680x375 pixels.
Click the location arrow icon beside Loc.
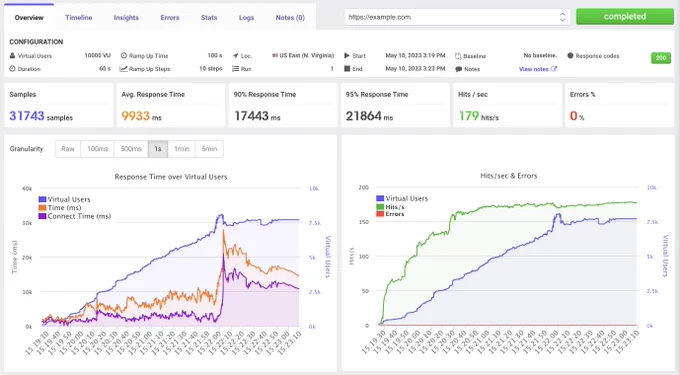(x=235, y=55)
